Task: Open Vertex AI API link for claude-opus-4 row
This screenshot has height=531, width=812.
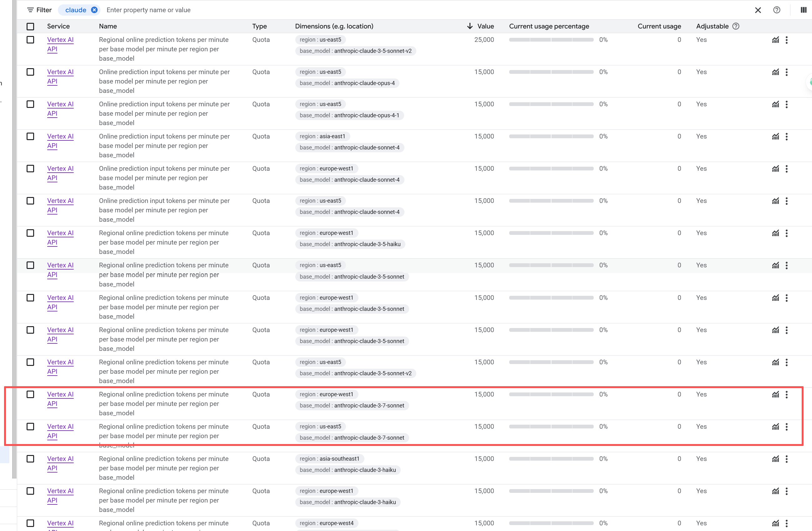Action: tap(60, 77)
